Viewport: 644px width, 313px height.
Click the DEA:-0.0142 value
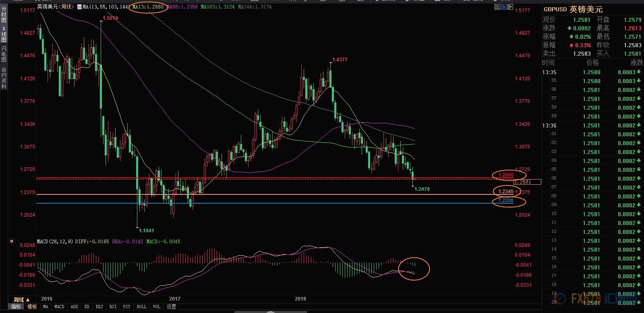point(127,242)
